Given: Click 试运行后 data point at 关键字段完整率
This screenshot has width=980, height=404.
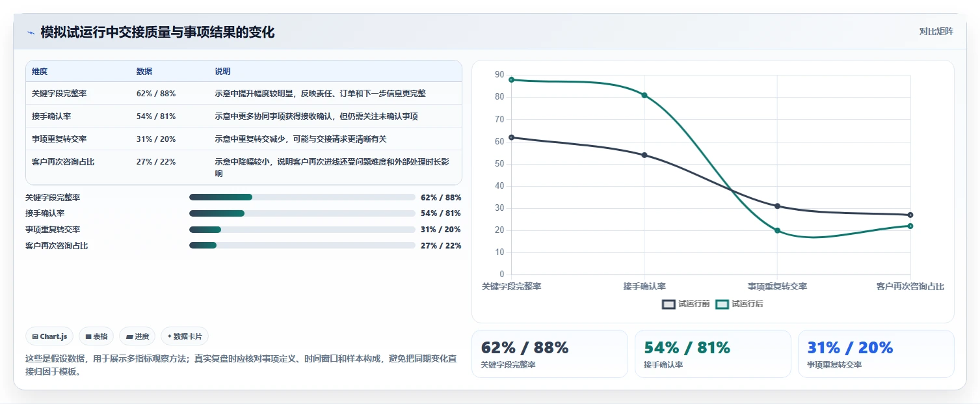Looking at the screenshot, I should (511, 79).
